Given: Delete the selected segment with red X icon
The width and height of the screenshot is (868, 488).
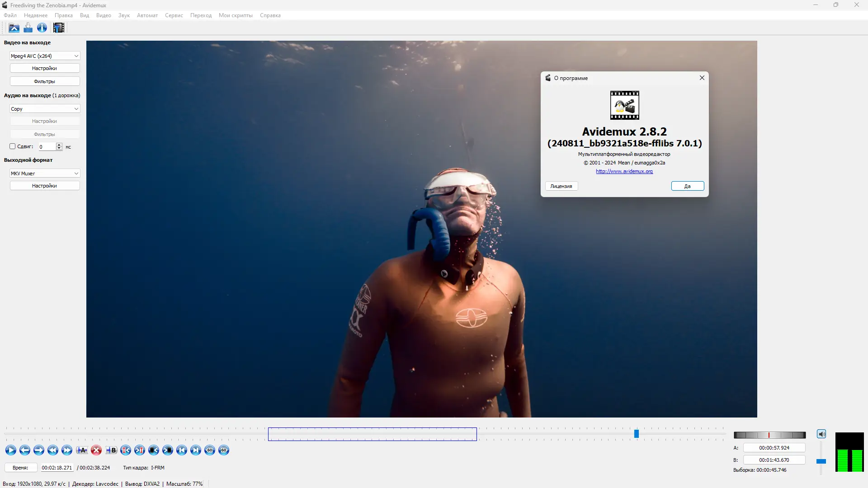Looking at the screenshot, I should coord(96,450).
